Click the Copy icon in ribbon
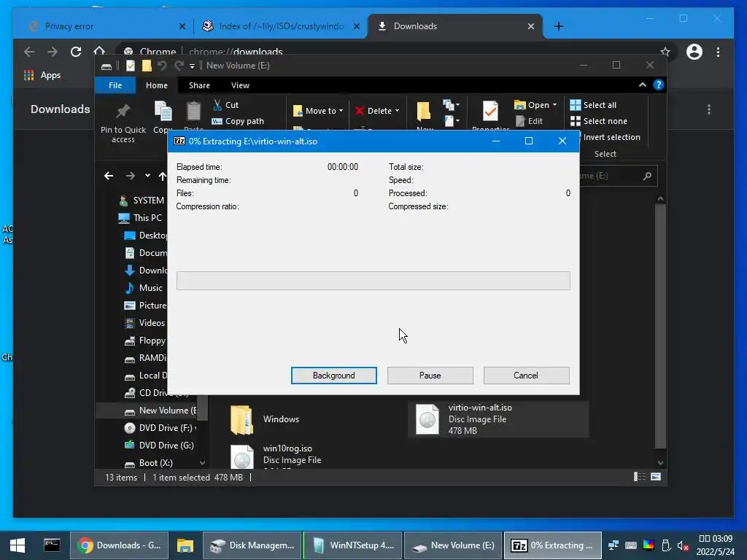Screen dimensions: 747x560 tap(163, 112)
